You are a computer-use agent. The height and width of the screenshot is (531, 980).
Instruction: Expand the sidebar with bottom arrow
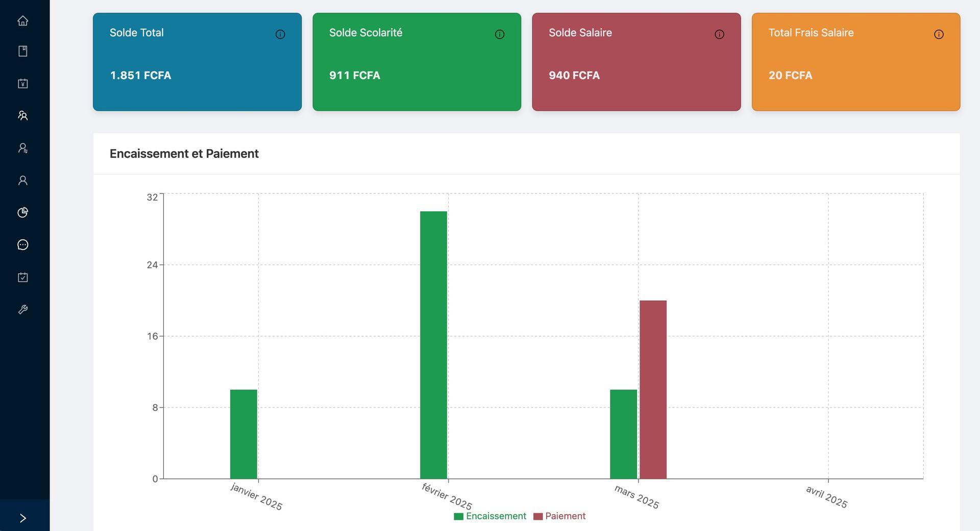22,518
